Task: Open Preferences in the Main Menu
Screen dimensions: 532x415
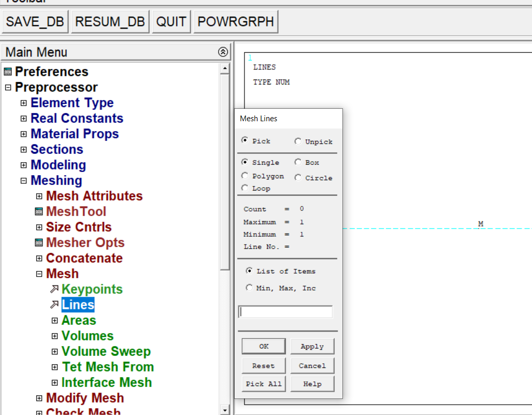Action: point(52,71)
